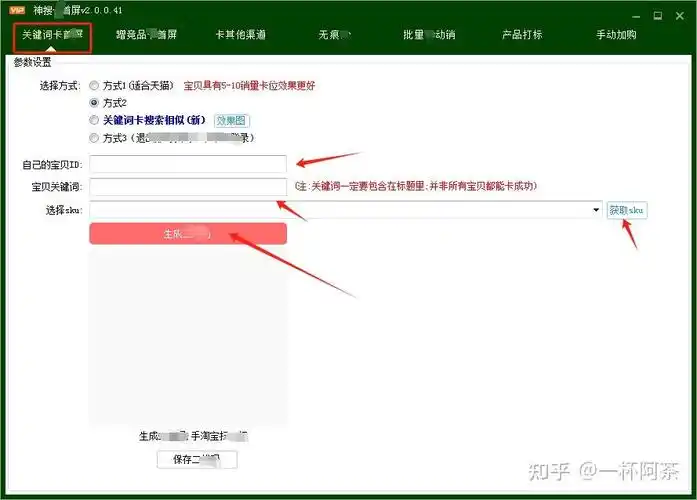Click the 保存二维码 button
Viewport: 697px width, 500px height.
(197, 460)
